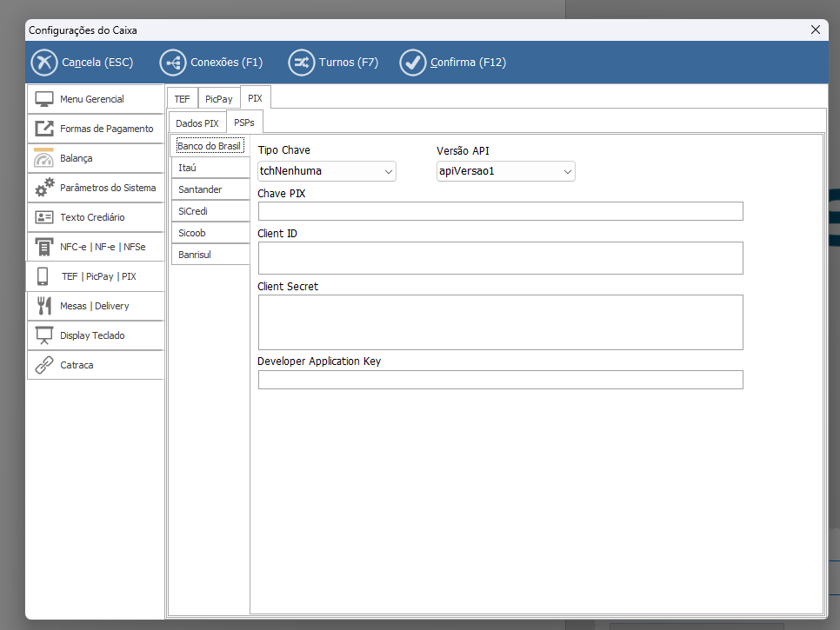Focus the Developer Application Key field
This screenshot has height=630, width=840.
500,380
